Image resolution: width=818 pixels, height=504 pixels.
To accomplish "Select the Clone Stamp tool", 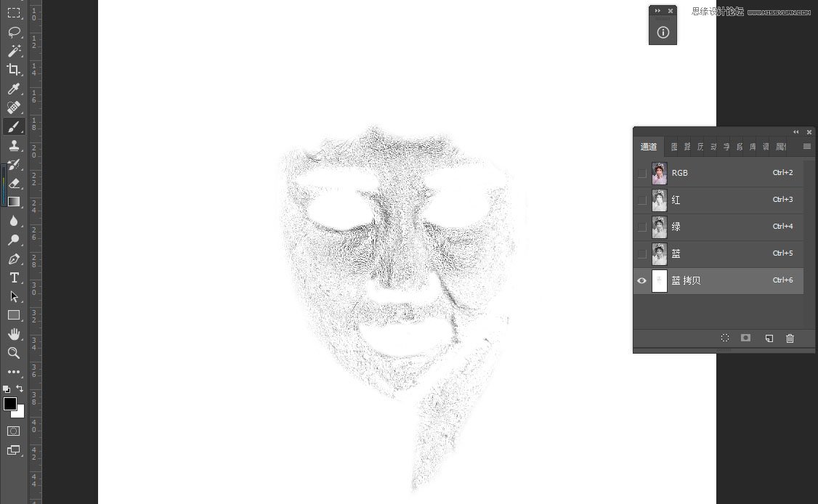I will coord(14,145).
